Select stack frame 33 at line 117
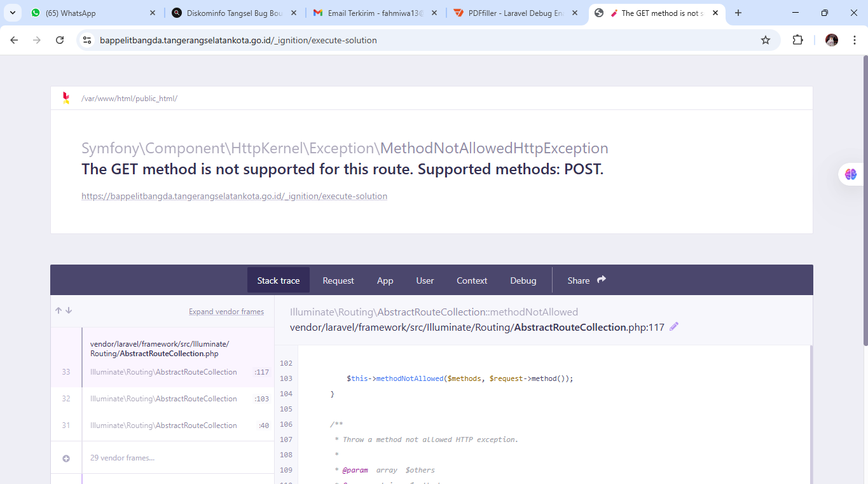The width and height of the screenshot is (868, 484). coord(162,372)
